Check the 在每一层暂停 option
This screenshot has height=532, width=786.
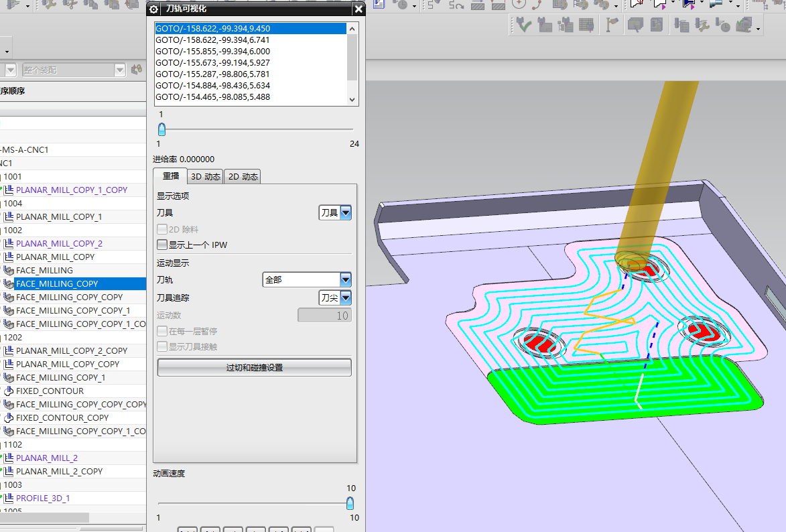click(162, 332)
